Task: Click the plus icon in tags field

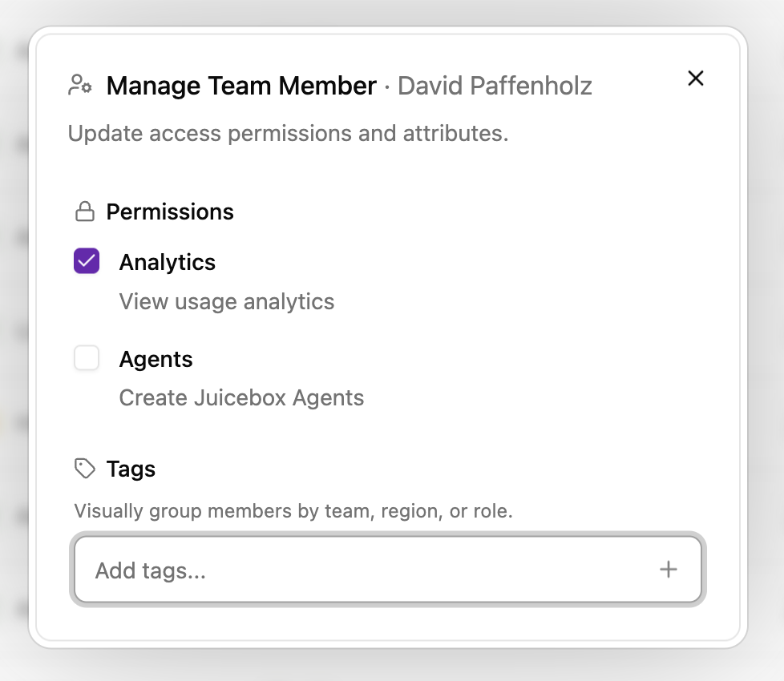Action: click(x=668, y=570)
